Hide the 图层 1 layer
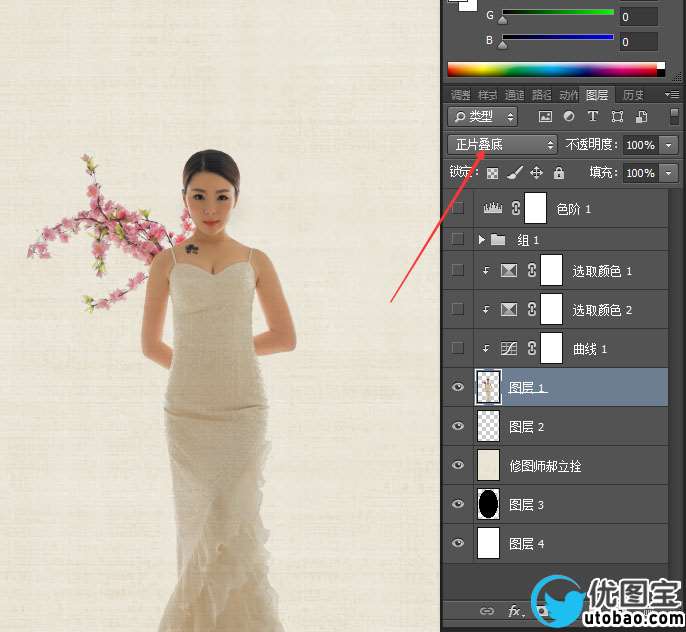The image size is (686, 632). 458,387
